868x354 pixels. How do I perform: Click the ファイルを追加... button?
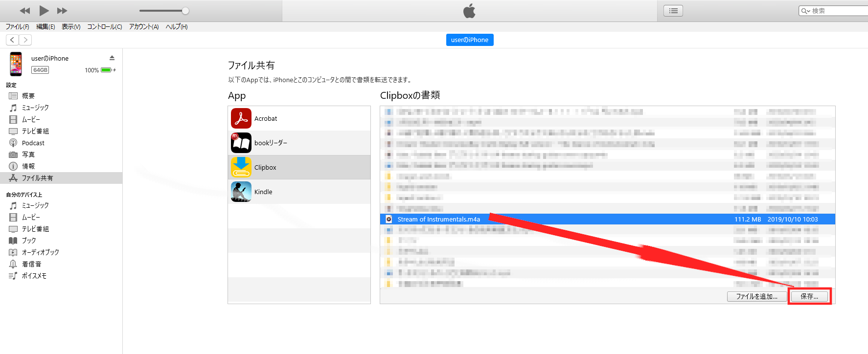pyautogui.click(x=756, y=296)
